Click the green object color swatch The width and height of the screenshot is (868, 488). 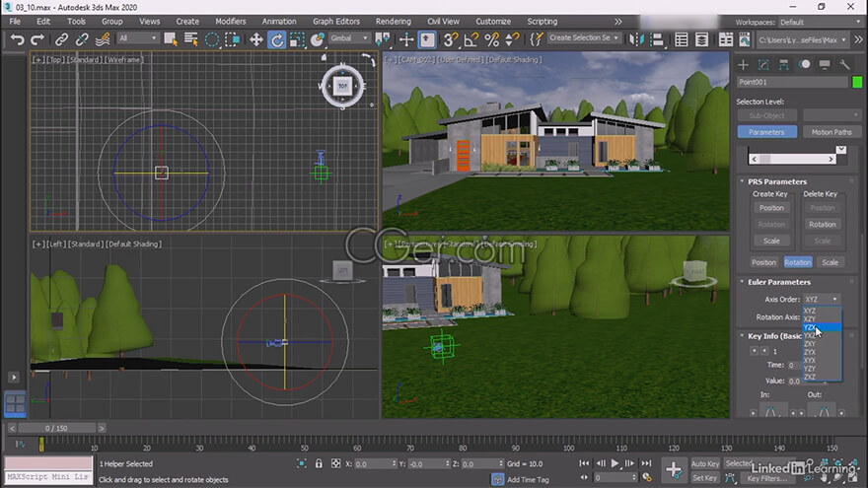click(857, 82)
